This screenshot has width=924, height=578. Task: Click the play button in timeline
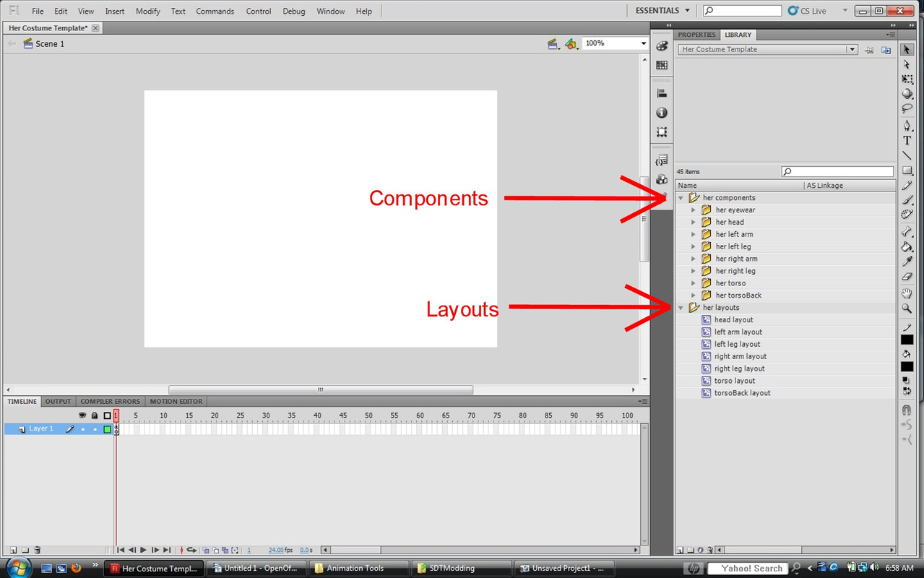[143, 551]
